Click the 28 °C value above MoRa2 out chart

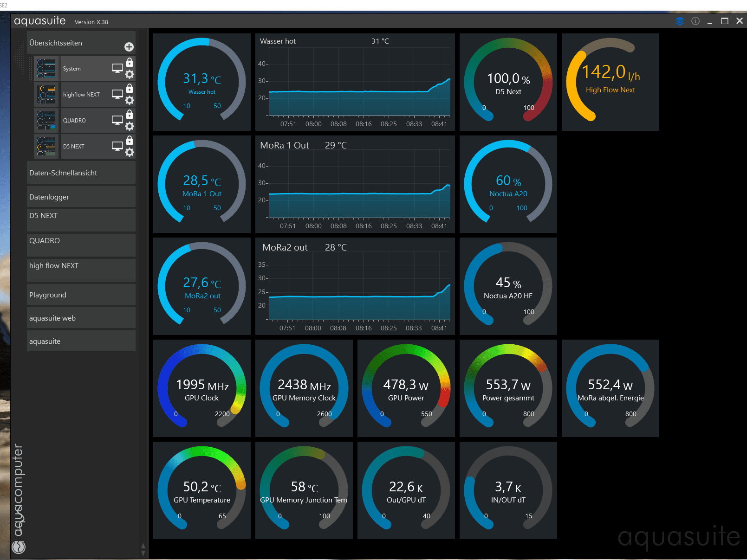click(x=336, y=247)
